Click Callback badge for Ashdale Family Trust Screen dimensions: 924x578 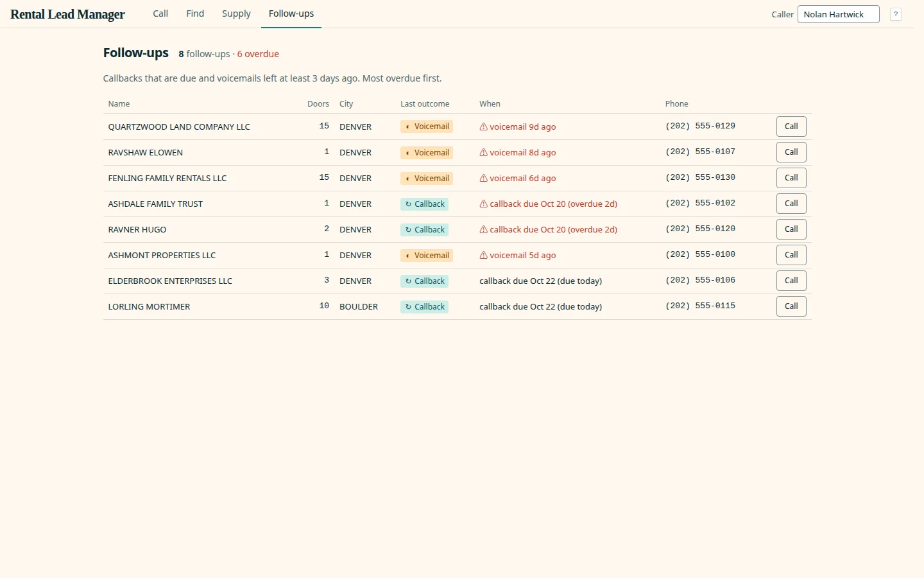(424, 204)
